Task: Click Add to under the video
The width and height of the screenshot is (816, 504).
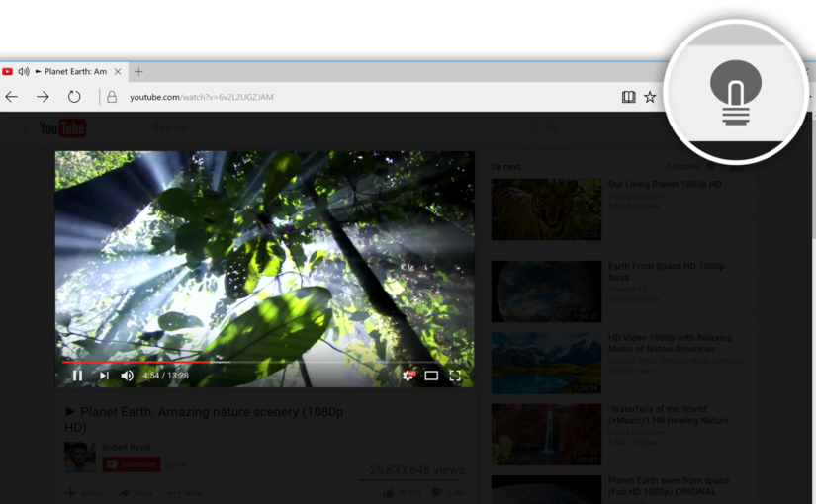Action: 84,492
